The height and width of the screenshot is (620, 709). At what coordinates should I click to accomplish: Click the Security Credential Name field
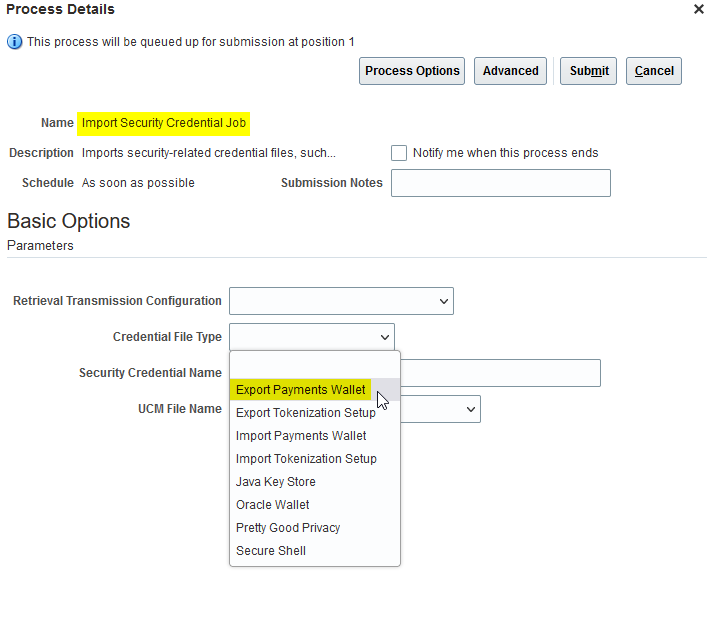coord(501,373)
